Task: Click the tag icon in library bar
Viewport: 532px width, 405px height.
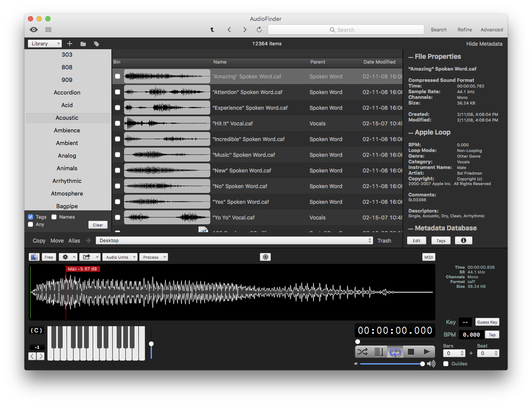Action: 97,44
